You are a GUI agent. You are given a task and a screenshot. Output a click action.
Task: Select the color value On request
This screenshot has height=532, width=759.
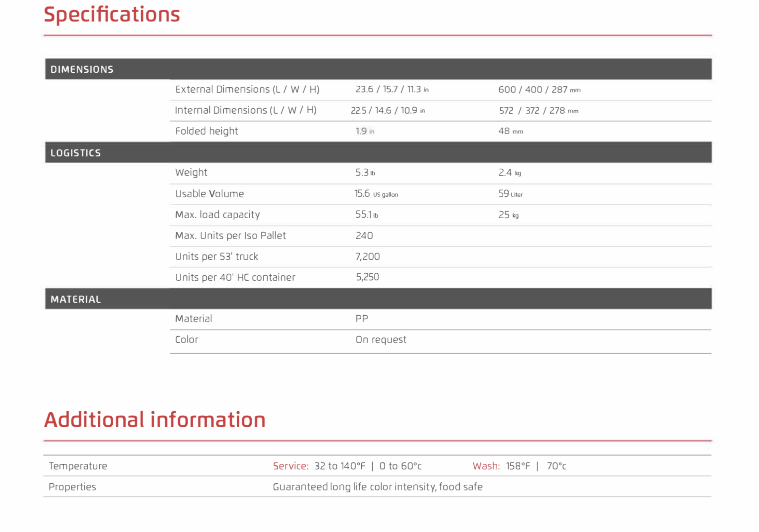[380, 340]
